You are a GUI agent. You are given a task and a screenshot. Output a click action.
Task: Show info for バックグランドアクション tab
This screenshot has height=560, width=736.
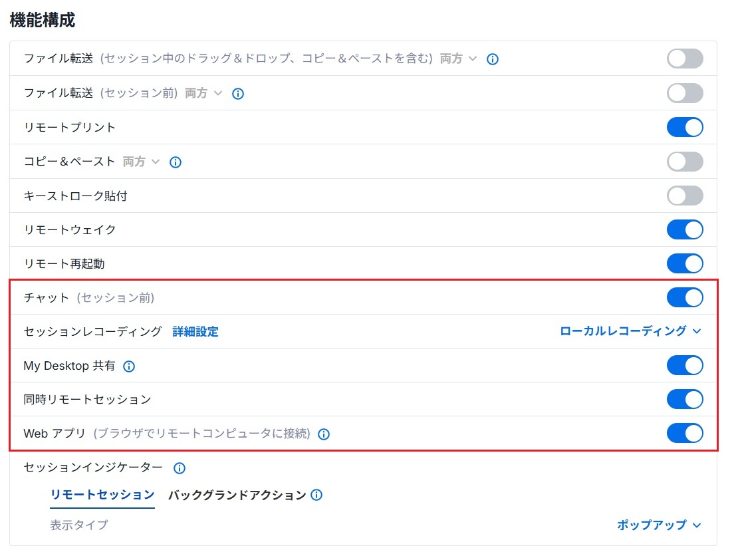point(317,495)
